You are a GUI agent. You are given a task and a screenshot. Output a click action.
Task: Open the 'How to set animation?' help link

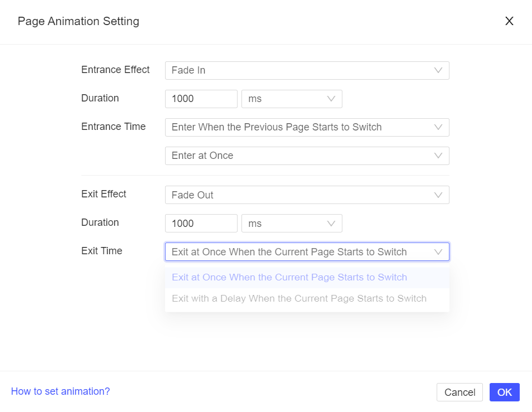tap(60, 391)
